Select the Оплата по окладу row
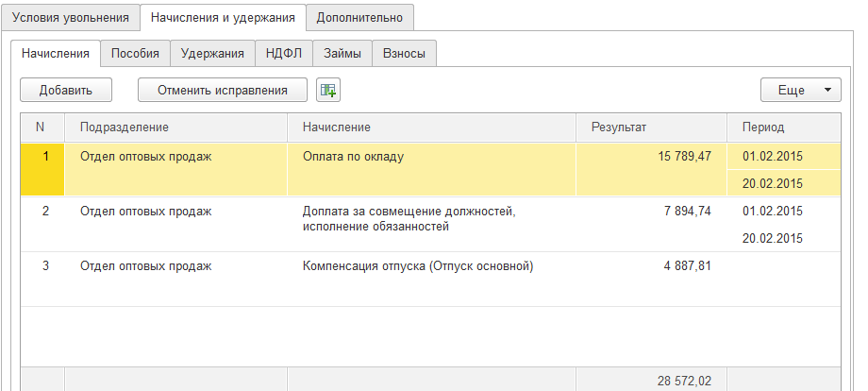 353,156
